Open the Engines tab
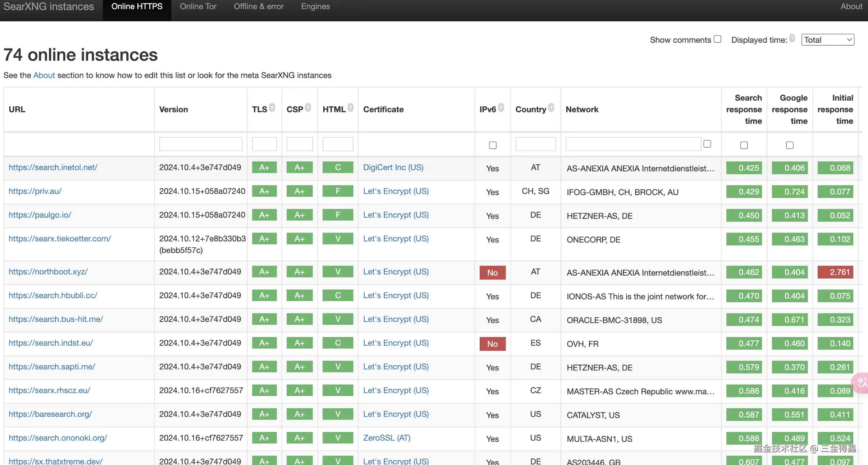 pos(315,6)
